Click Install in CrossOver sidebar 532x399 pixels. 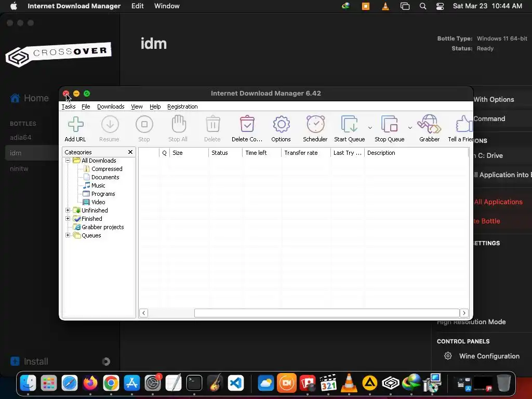point(29,362)
